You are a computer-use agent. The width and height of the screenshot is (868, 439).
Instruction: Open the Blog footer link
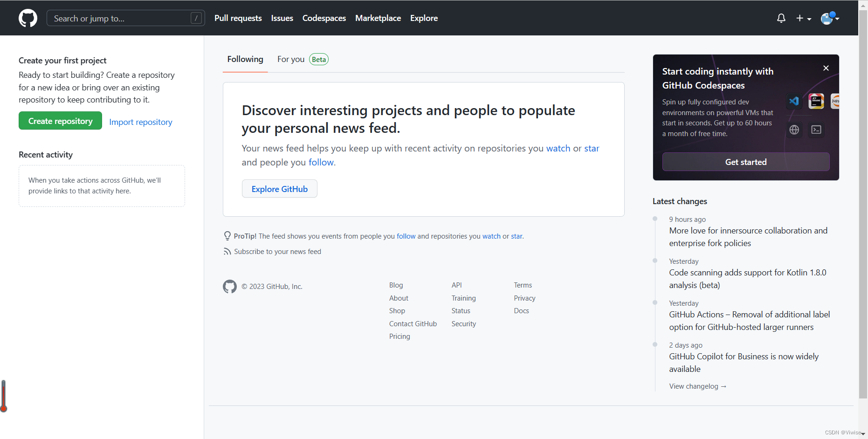click(x=396, y=285)
